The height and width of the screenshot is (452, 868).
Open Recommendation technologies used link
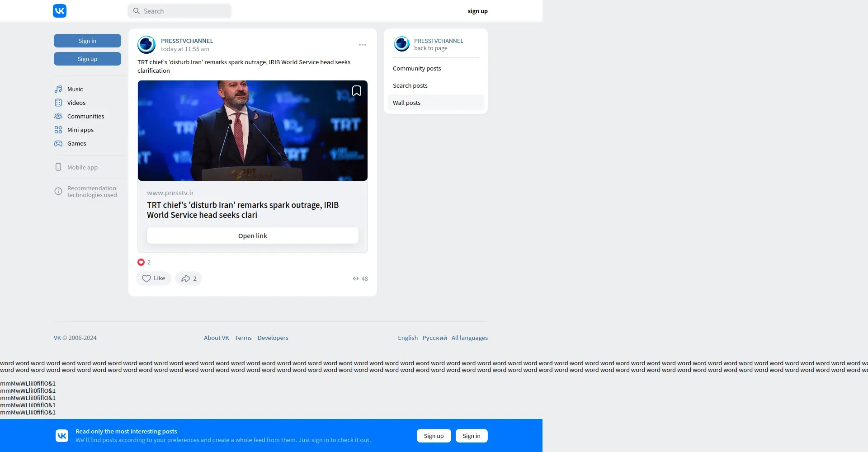[x=92, y=192]
